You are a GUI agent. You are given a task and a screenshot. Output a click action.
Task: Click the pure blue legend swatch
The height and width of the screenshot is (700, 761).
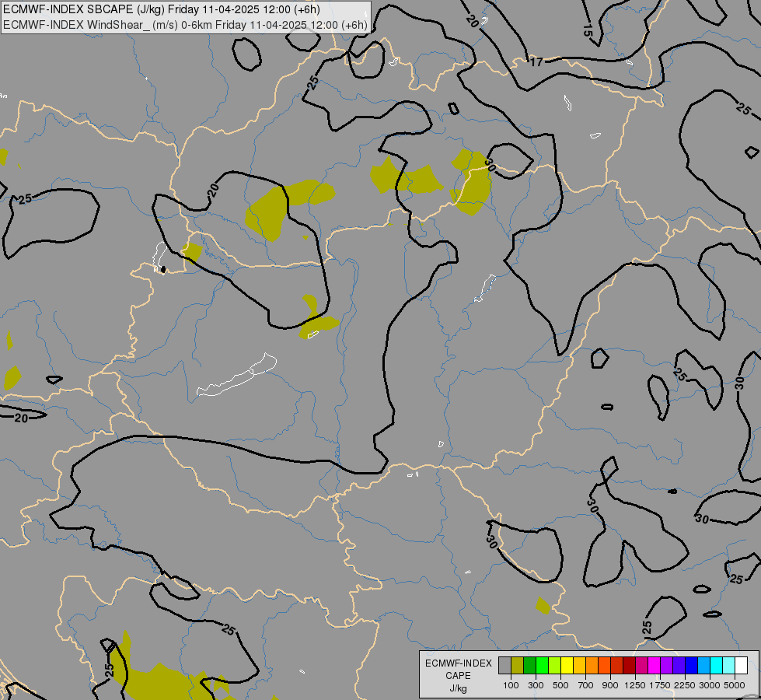click(692, 666)
